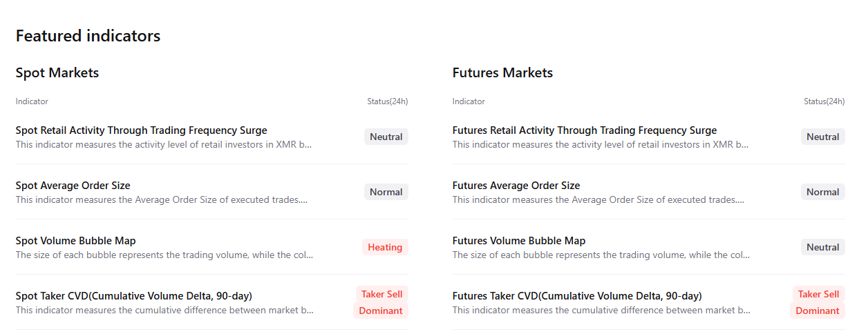868x334 pixels.
Task: Open Futures Average Order Size indicator
Action: 516,186
